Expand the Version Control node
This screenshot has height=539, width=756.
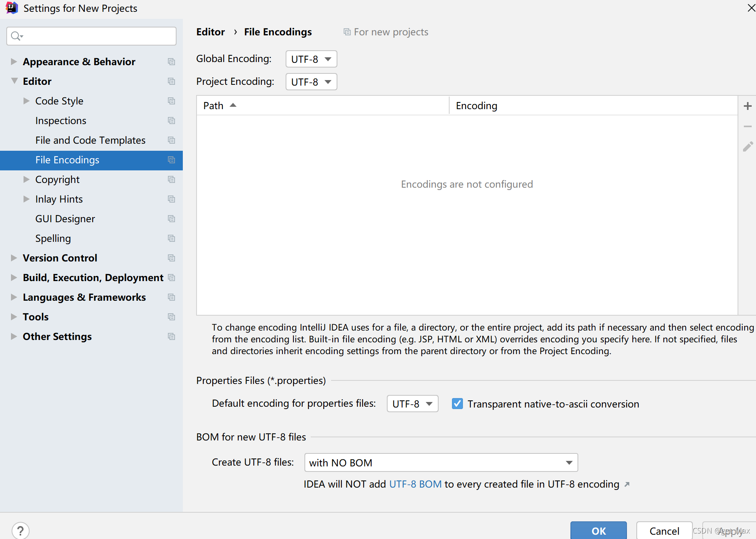click(x=14, y=258)
